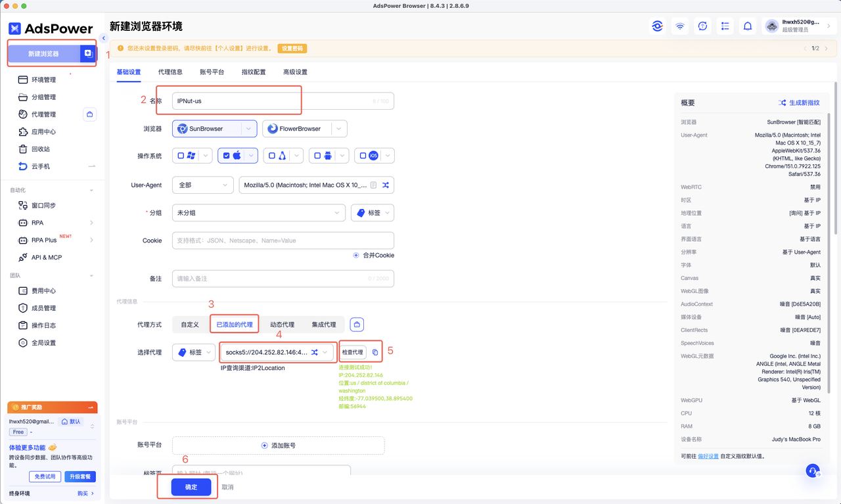Click the update sync icon in the top bar
Screen dimensions: 841x504
point(702,26)
